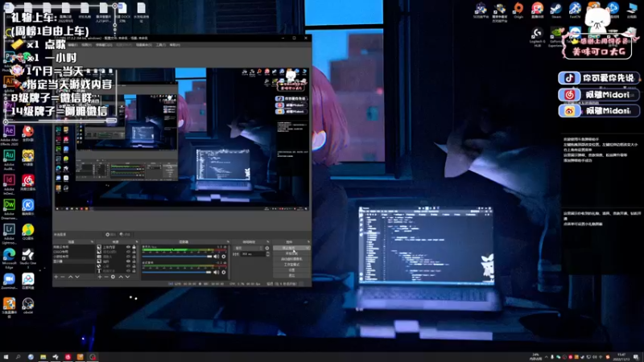Remove the selected scene with the Scenes minus icon
This screenshot has width=644, height=362.
click(x=63, y=277)
